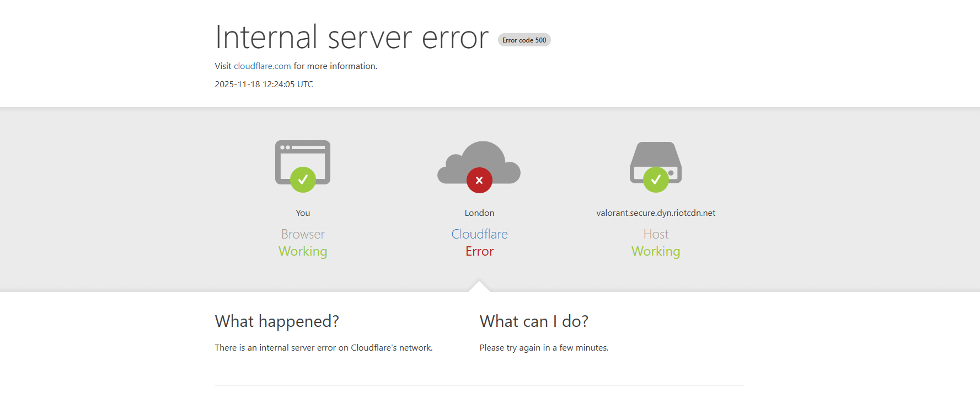The width and height of the screenshot is (980, 397).
Task: Click the London location label
Action: (479, 213)
